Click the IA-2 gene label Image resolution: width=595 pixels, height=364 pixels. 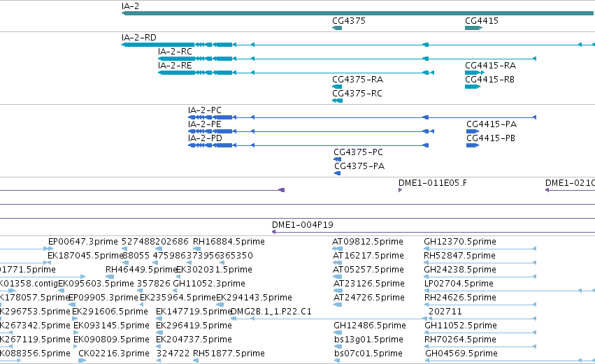pyautogui.click(x=130, y=6)
